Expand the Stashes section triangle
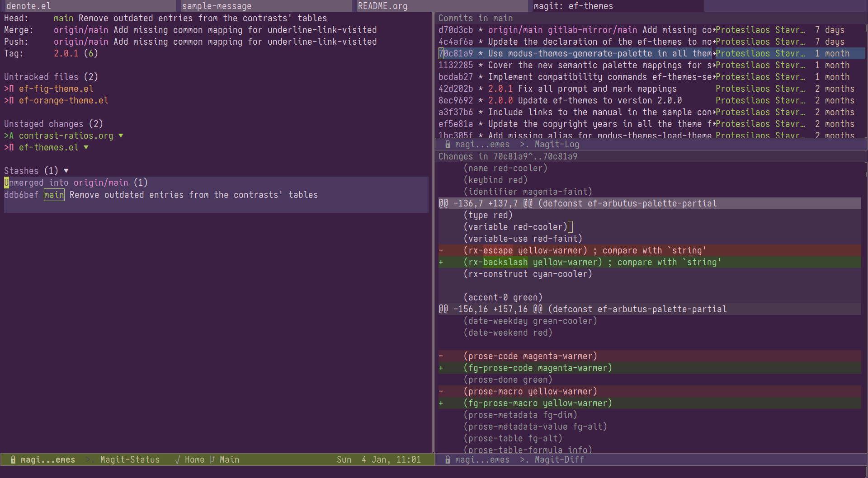The width and height of the screenshot is (868, 478). (x=66, y=171)
